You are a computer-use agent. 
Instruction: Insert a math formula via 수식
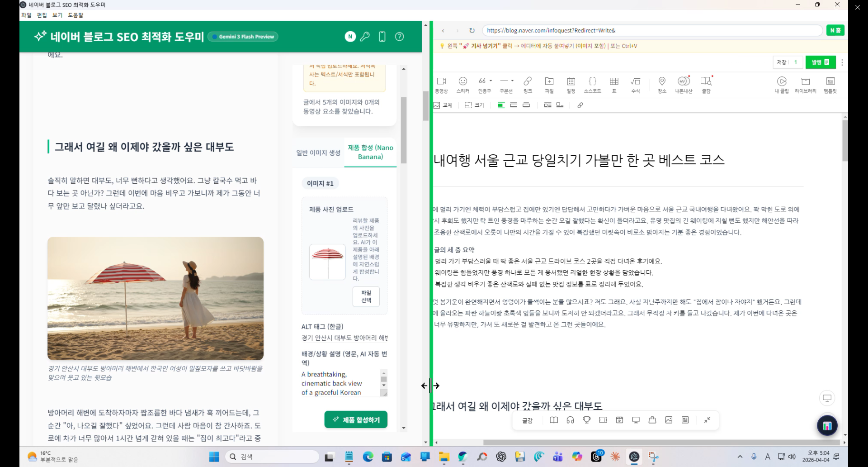tap(635, 84)
